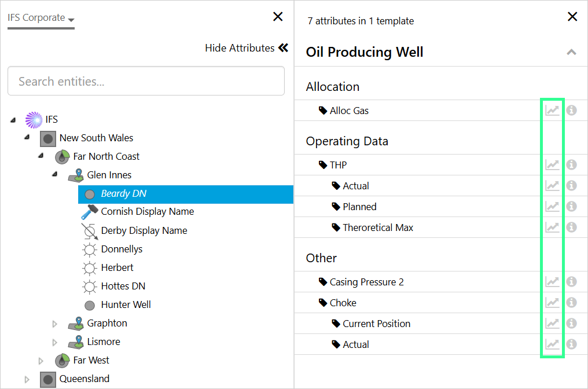The image size is (588, 389).
Task: Select the Derby Display Name entity
Action: tap(144, 230)
